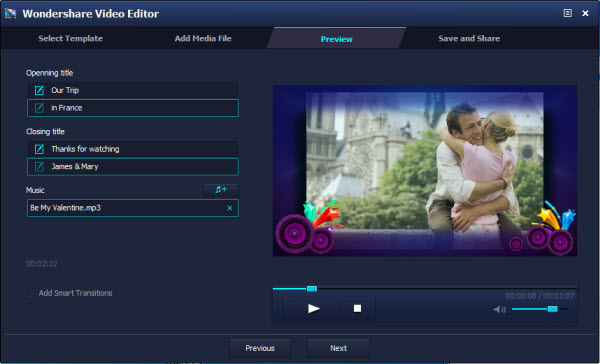Viewport: 600px width, 364px height.
Task: Stop the preview playback
Action: (357, 309)
